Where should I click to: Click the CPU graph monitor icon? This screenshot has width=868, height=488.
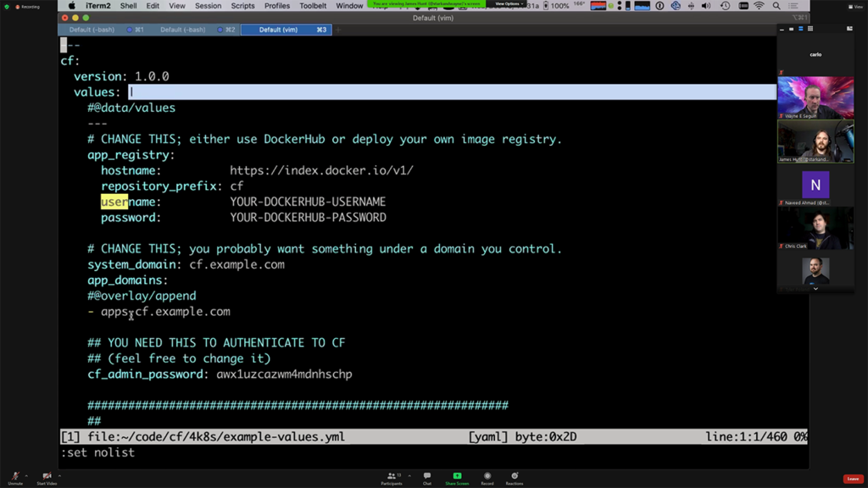tap(643, 6)
